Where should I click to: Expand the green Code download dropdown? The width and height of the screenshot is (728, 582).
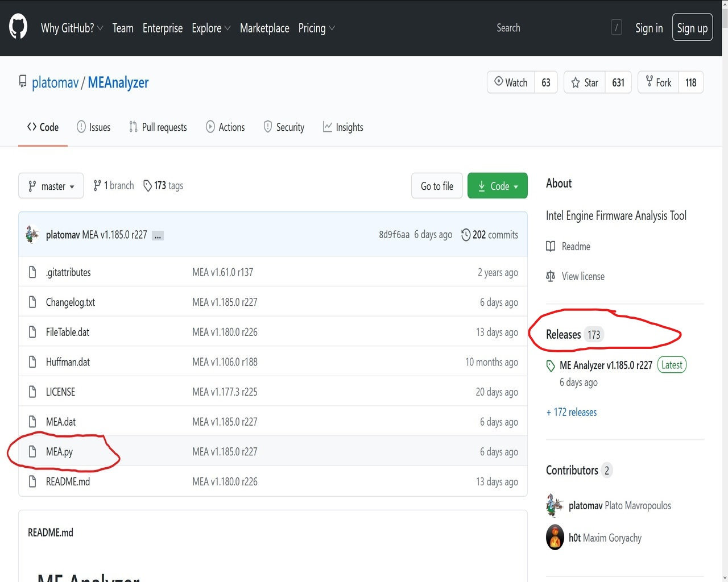coord(498,186)
